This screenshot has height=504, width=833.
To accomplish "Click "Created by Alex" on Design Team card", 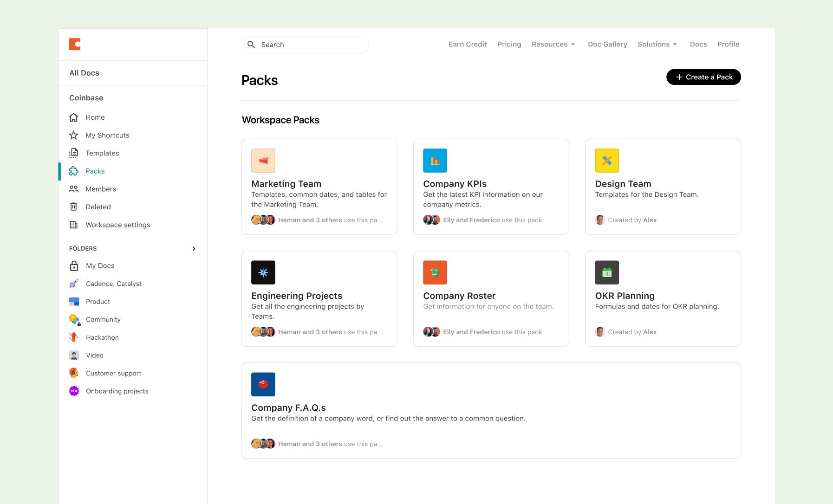I will (632, 220).
